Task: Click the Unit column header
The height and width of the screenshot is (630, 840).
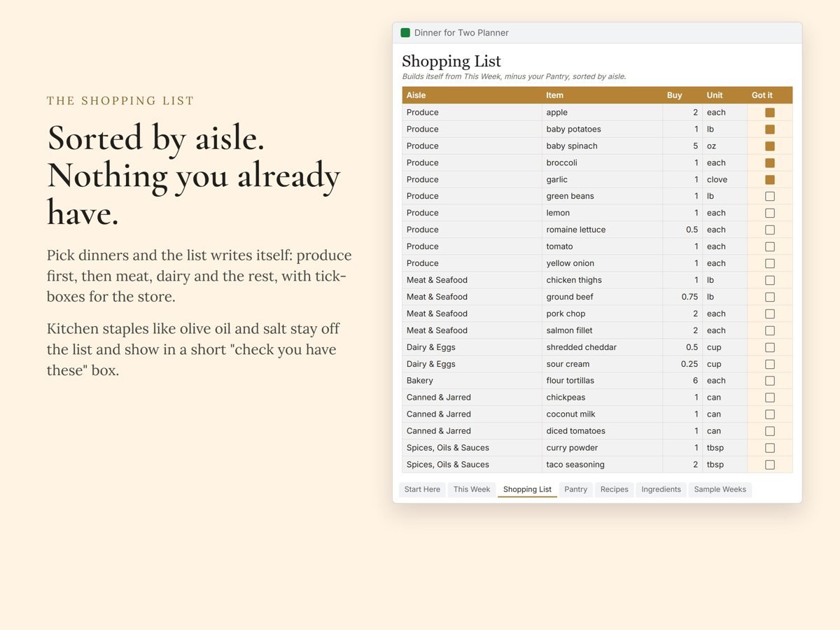Action: coord(724,95)
